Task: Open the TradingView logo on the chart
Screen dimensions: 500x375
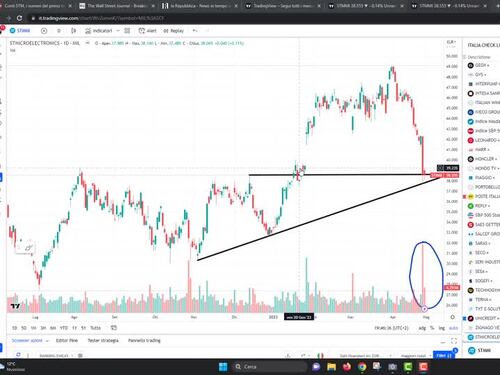Action: pos(15,306)
